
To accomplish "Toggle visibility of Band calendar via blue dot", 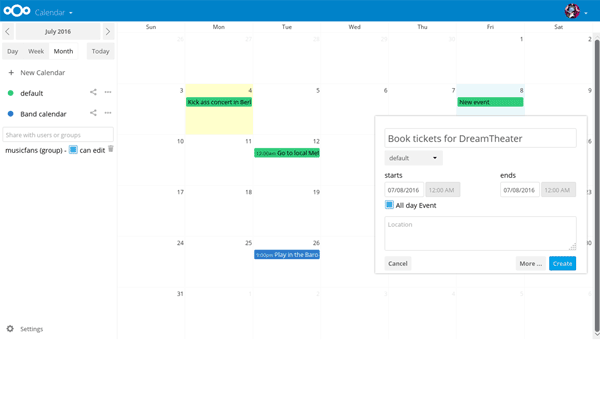I will [11, 114].
